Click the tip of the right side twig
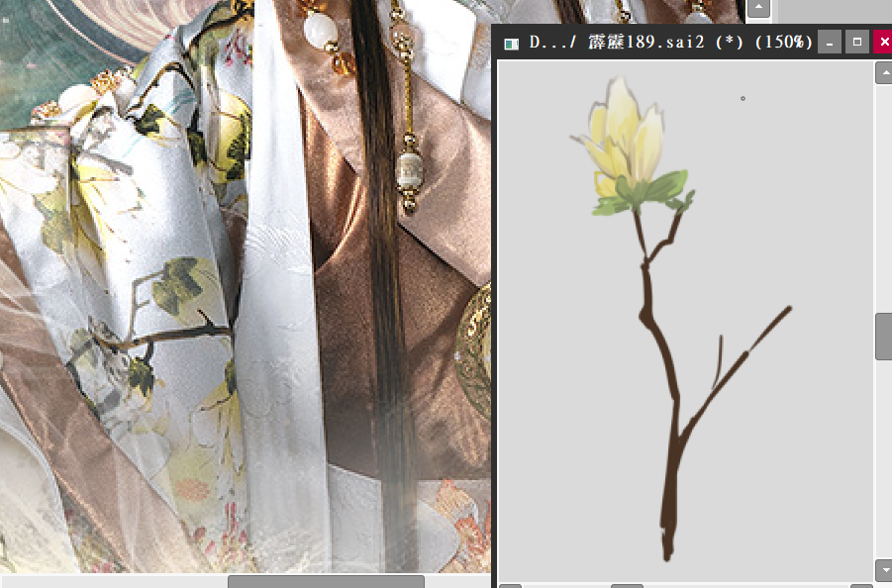 pyautogui.click(x=789, y=309)
